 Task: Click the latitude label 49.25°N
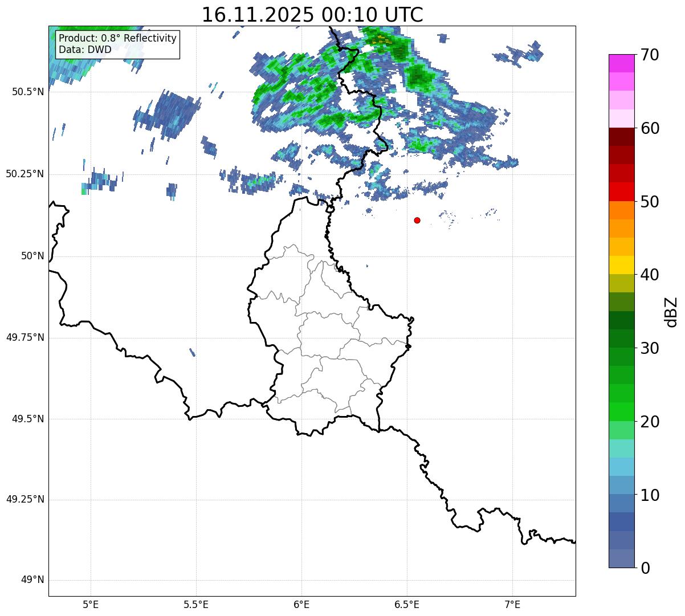tap(25, 499)
